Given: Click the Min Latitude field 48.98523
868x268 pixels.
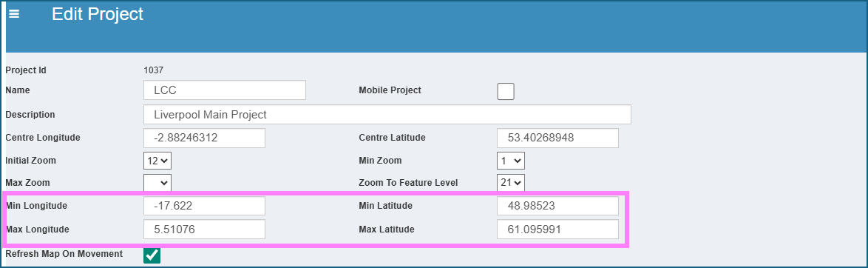Looking at the screenshot, I should [x=557, y=206].
